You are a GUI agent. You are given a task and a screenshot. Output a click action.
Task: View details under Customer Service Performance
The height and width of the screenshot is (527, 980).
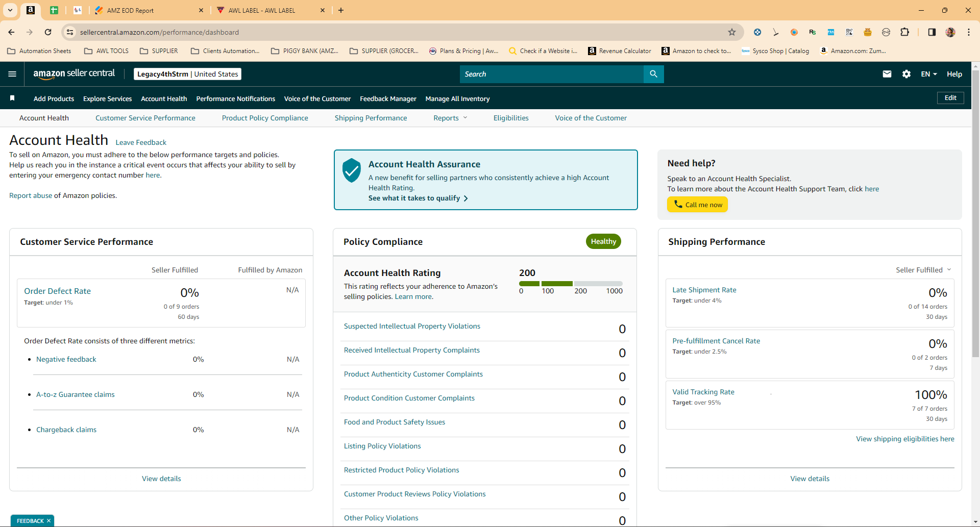[161, 479]
